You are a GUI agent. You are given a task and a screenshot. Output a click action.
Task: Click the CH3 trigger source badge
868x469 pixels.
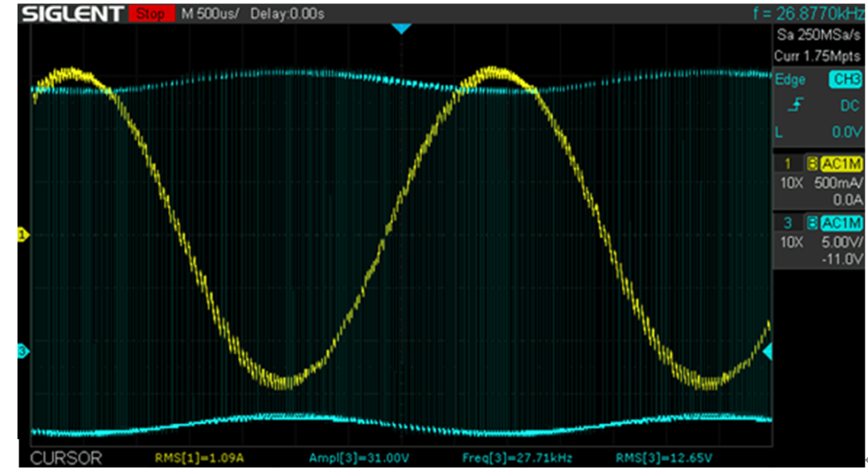point(845,80)
